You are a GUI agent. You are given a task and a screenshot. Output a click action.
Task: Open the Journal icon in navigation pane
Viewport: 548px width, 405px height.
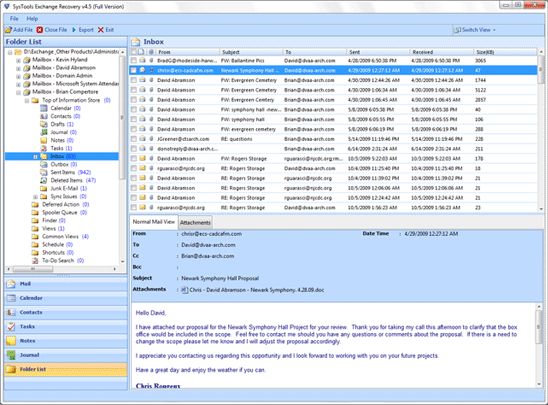click(x=12, y=355)
